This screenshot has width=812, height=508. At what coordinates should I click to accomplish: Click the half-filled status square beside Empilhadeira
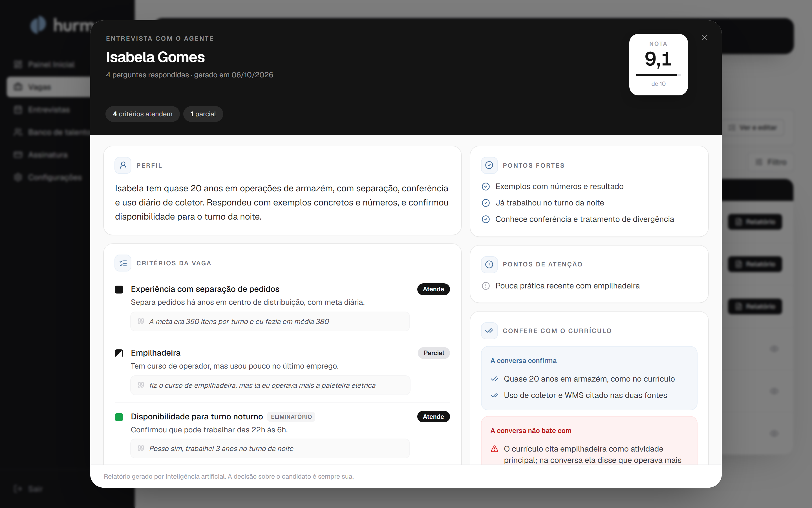(x=119, y=353)
